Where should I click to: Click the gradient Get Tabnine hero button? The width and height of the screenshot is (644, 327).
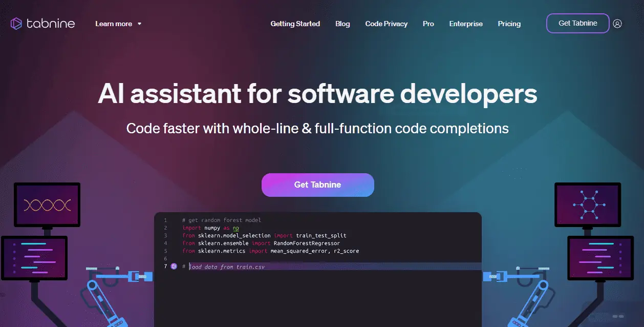point(318,185)
